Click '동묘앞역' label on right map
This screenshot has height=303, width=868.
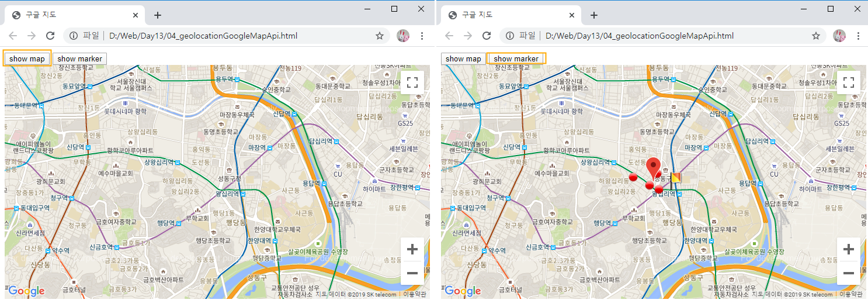(511, 86)
